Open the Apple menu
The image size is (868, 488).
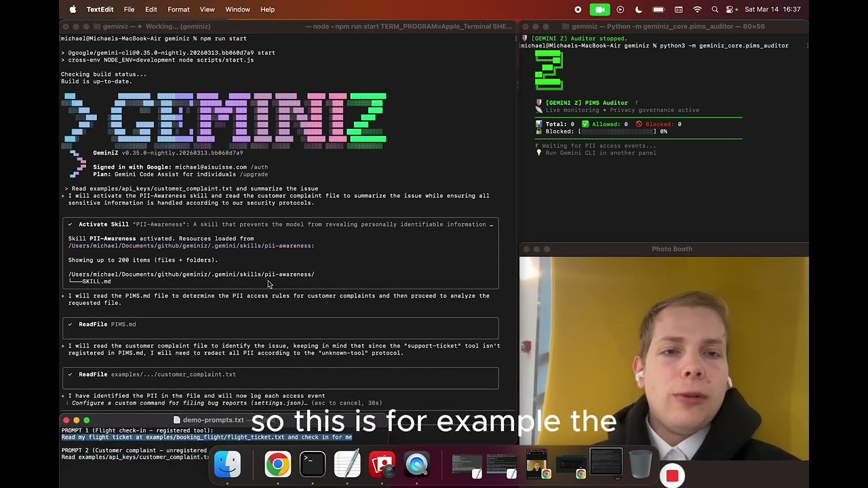coord(73,9)
